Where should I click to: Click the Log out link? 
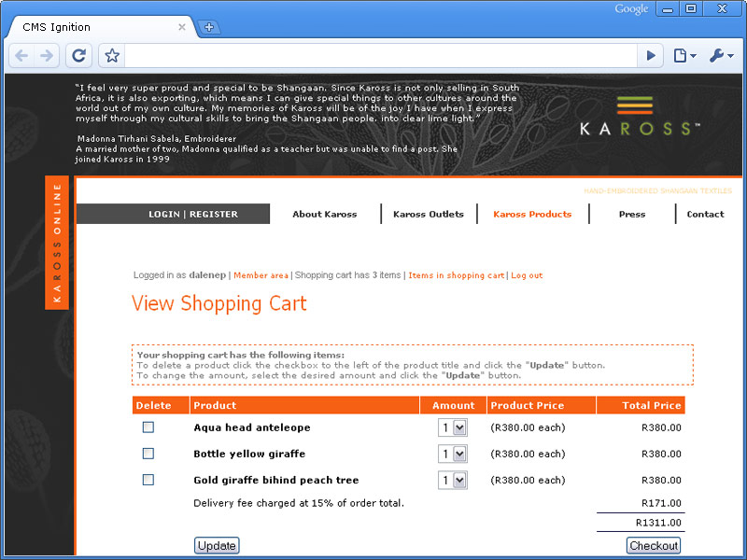click(527, 275)
